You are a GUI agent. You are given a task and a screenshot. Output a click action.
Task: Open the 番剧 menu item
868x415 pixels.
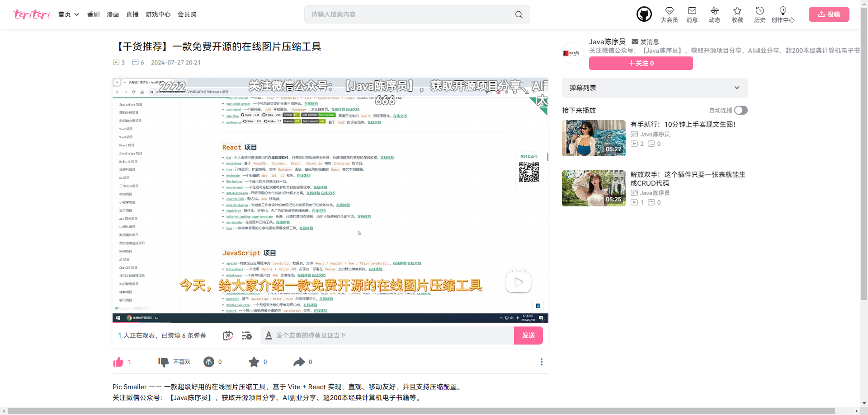(x=94, y=14)
